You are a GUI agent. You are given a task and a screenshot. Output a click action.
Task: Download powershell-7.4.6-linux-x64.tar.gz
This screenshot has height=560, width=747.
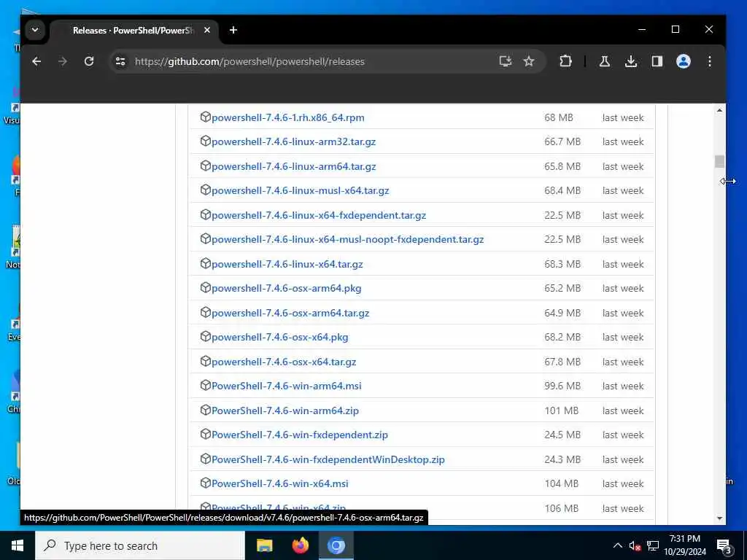pos(287,264)
